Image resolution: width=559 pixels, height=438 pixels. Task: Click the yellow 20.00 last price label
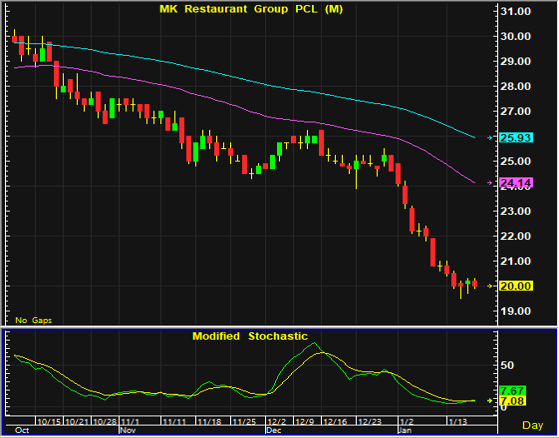coord(516,286)
